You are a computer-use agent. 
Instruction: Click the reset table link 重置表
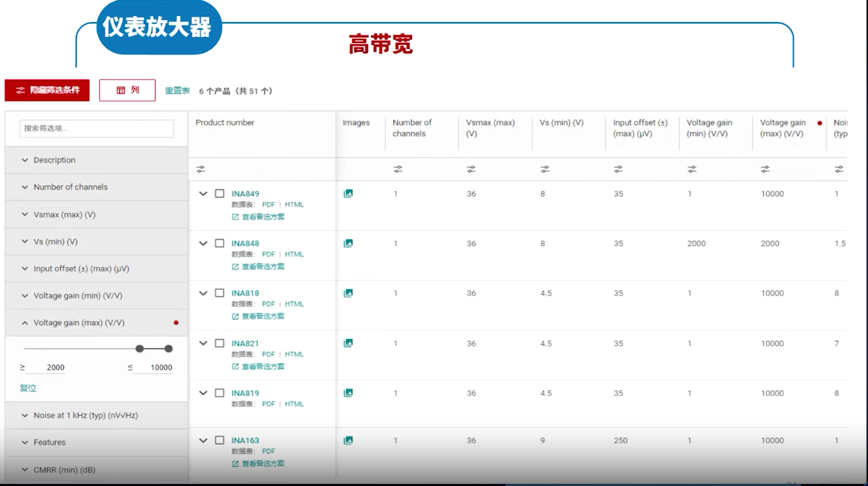pos(178,91)
